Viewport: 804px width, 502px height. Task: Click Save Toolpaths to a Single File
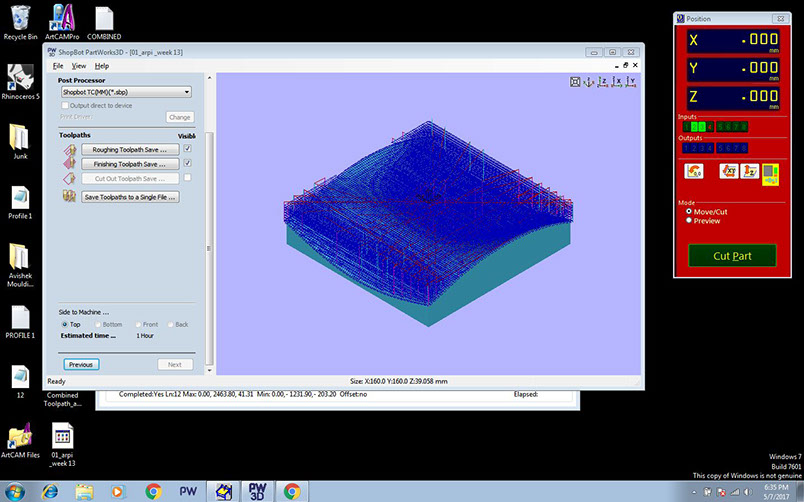coord(130,197)
